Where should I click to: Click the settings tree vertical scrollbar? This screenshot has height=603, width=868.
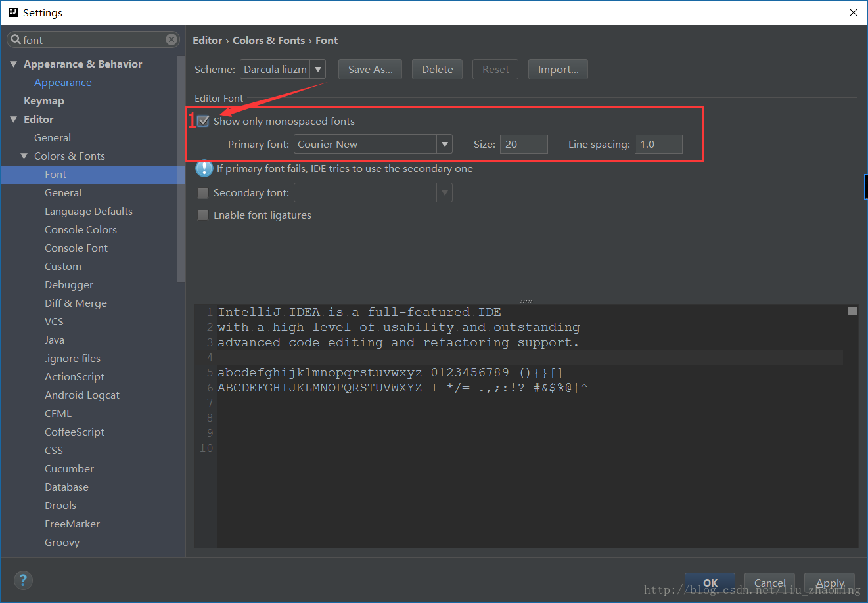click(181, 169)
